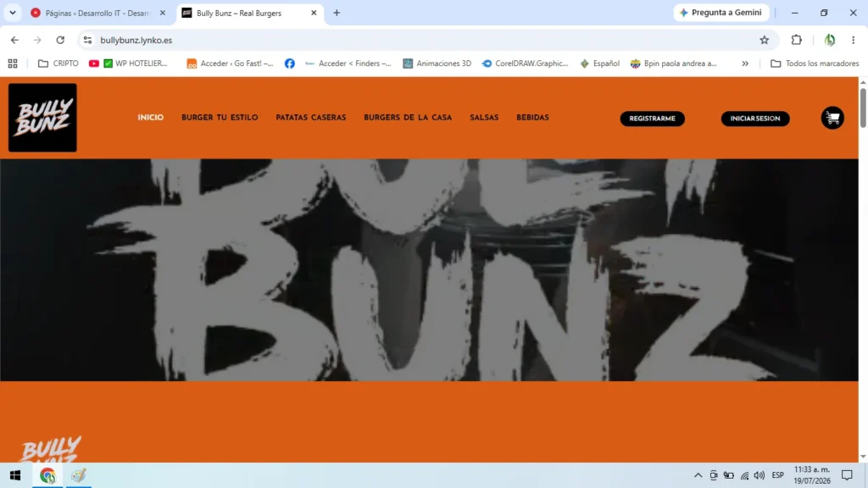This screenshot has height=488, width=868.
Task: Open the Facebook bookmark icon
Action: (290, 64)
